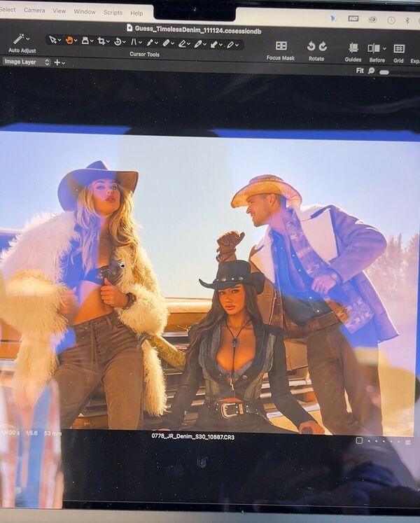Select the orange Pan hand cursor tool
Screen dimensions: 420x523
pyautogui.click(x=69, y=41)
